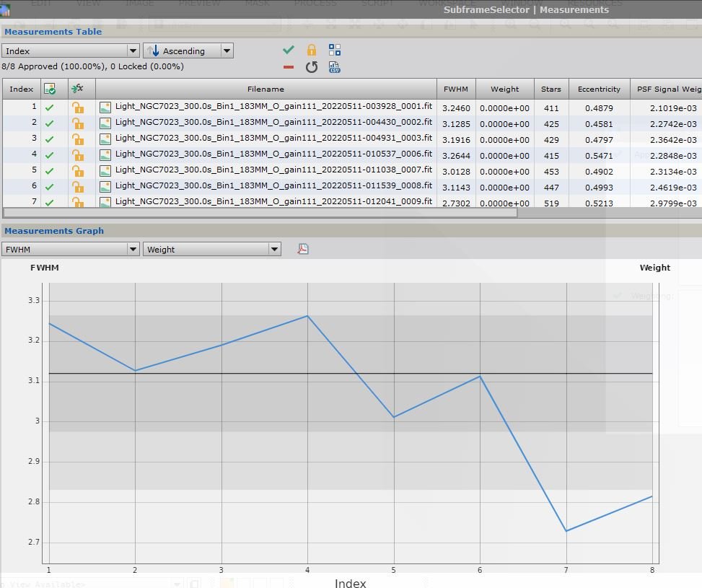This screenshot has width=702, height=588.
Task: Click the green approve checkmark toolbar icon
Action: [x=289, y=50]
